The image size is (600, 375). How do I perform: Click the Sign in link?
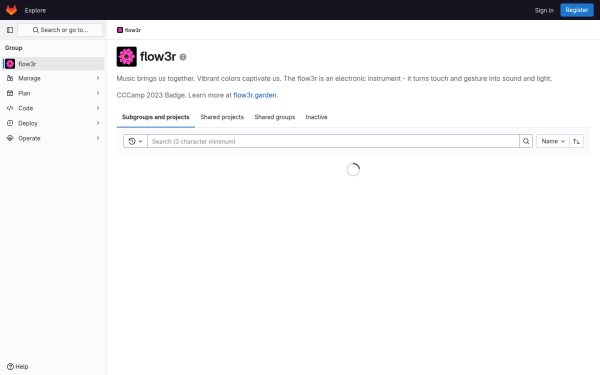[x=544, y=10]
